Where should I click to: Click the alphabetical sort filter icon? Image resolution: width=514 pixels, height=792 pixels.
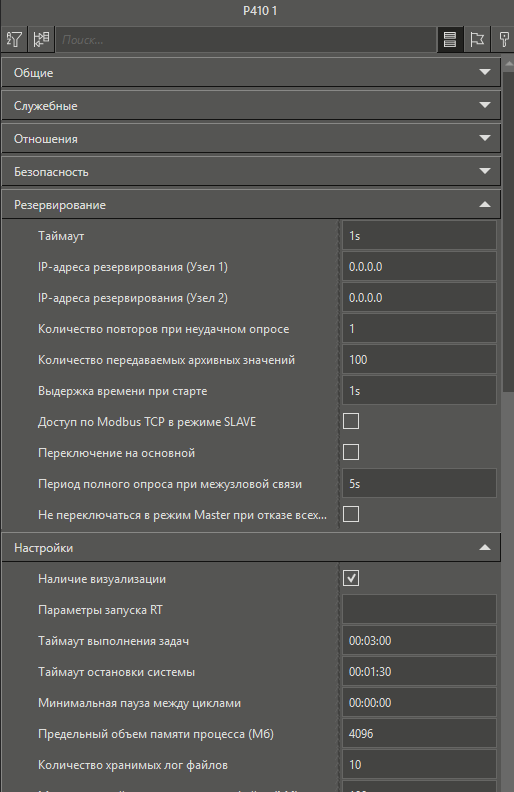(14, 39)
